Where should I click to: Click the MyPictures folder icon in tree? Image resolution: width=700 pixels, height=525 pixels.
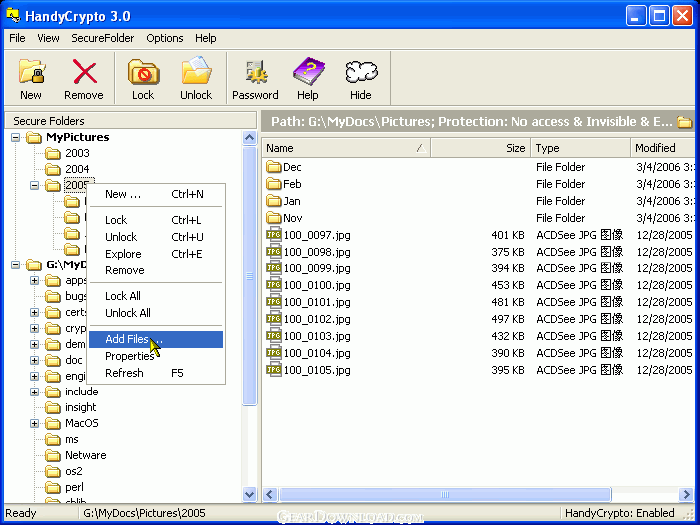33,138
